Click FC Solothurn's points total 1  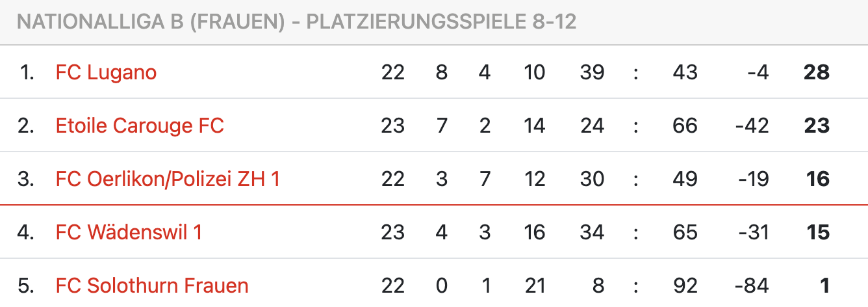tap(824, 286)
